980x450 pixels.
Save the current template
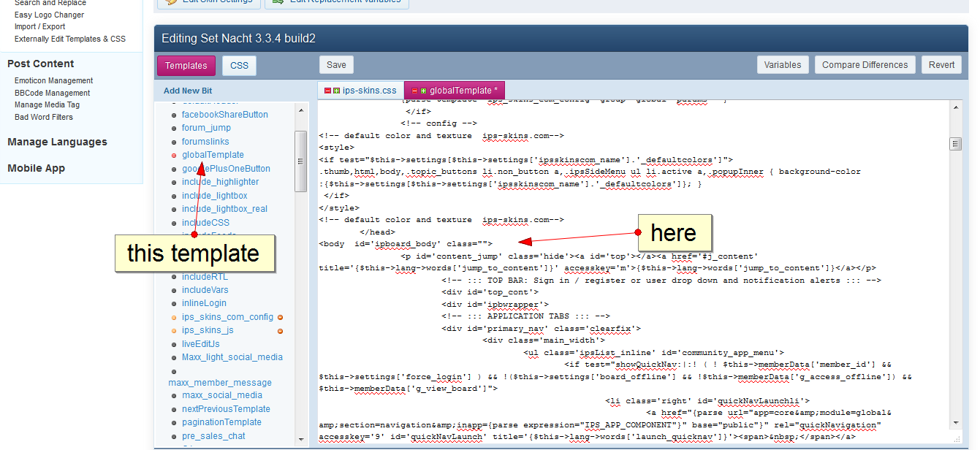(x=336, y=65)
